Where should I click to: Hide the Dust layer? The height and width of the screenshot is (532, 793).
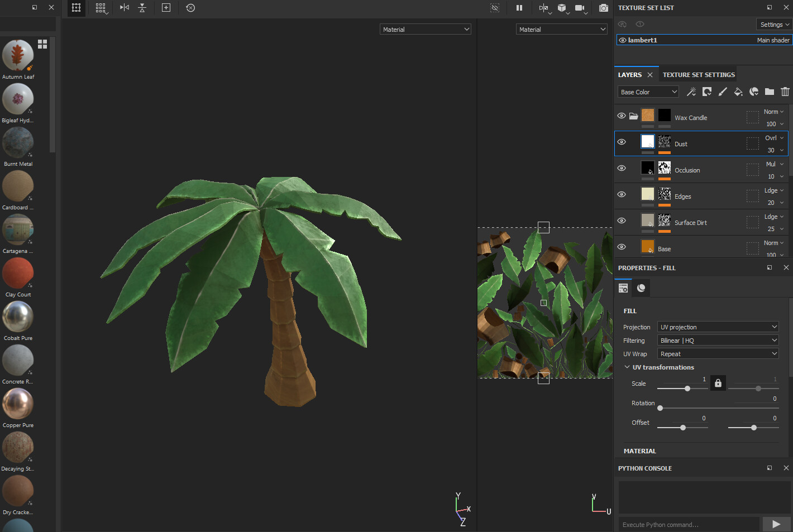click(622, 142)
